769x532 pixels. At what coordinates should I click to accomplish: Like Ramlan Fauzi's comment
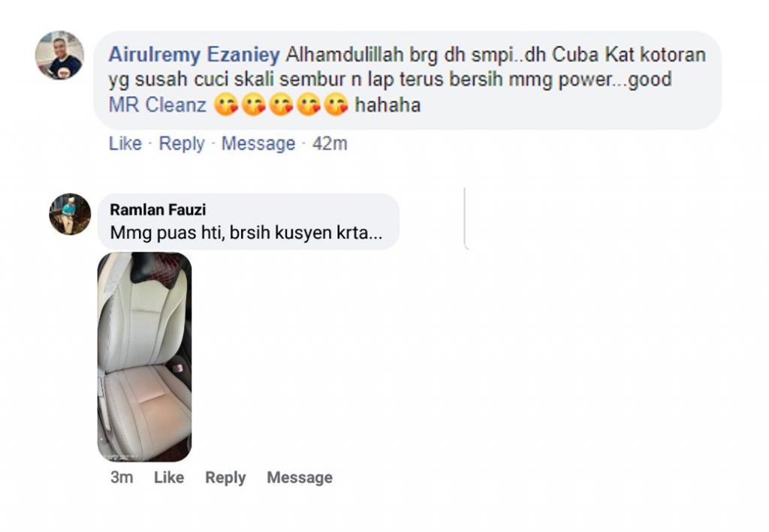(169, 477)
